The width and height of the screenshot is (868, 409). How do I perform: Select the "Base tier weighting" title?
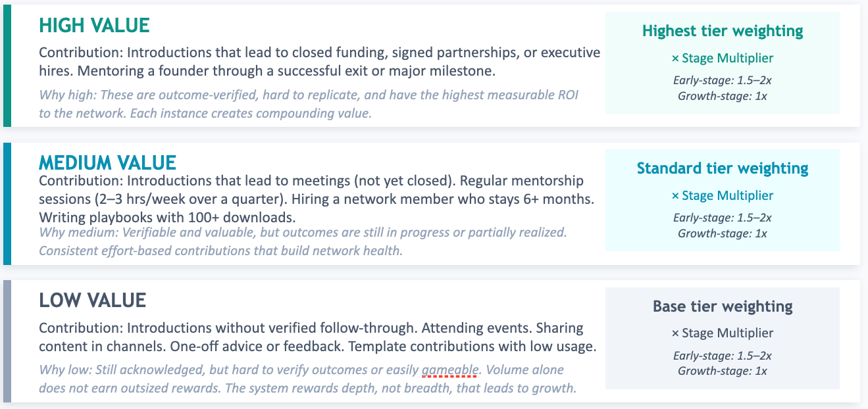[722, 306]
